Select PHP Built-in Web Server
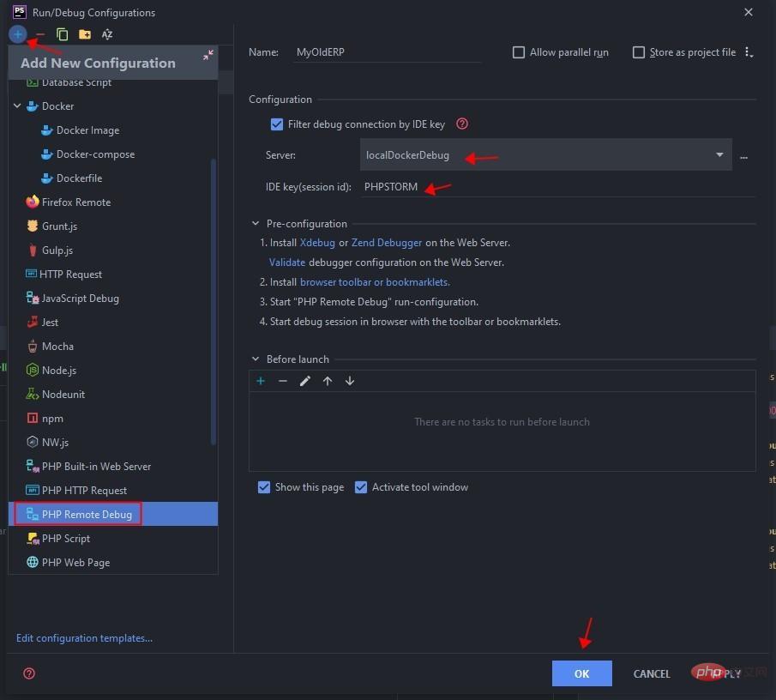 tap(113, 467)
